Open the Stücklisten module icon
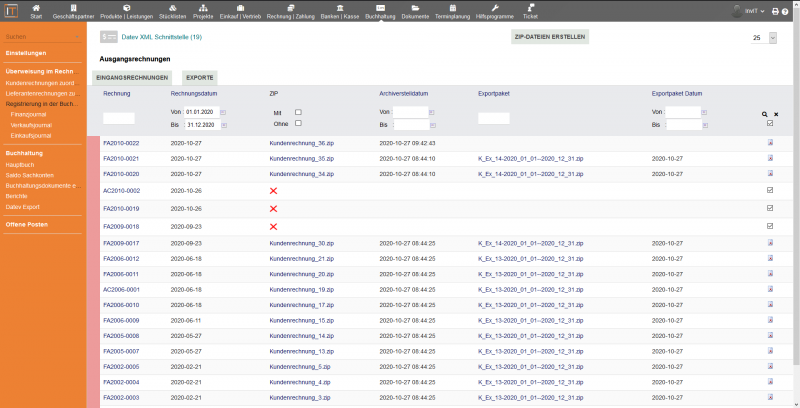This screenshot has width=800, height=408. [172, 8]
